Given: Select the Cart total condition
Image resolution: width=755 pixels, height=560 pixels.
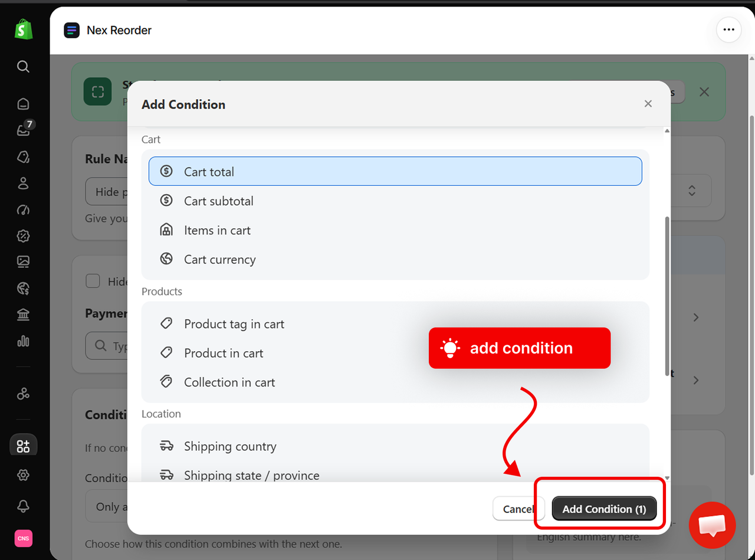Looking at the screenshot, I should pyautogui.click(x=395, y=171).
